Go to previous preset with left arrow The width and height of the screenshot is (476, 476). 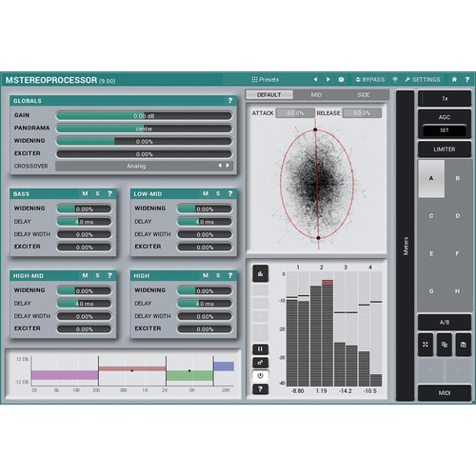click(x=315, y=79)
